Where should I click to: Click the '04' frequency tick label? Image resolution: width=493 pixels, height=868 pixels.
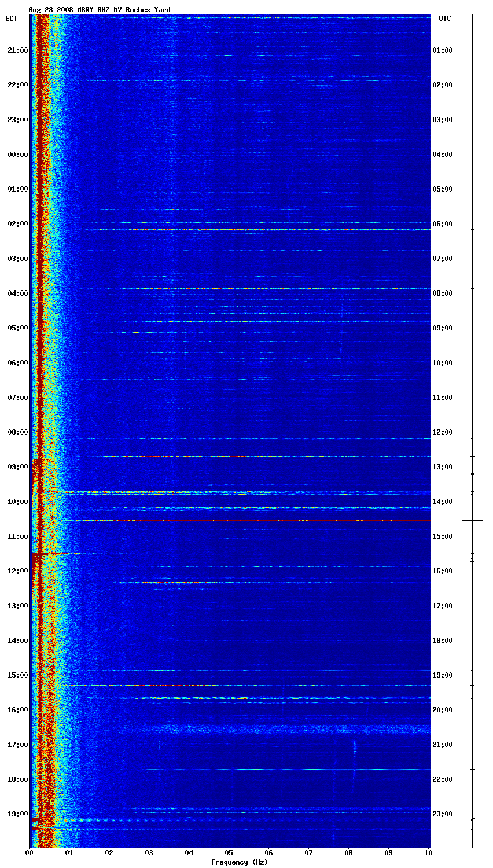(x=189, y=853)
